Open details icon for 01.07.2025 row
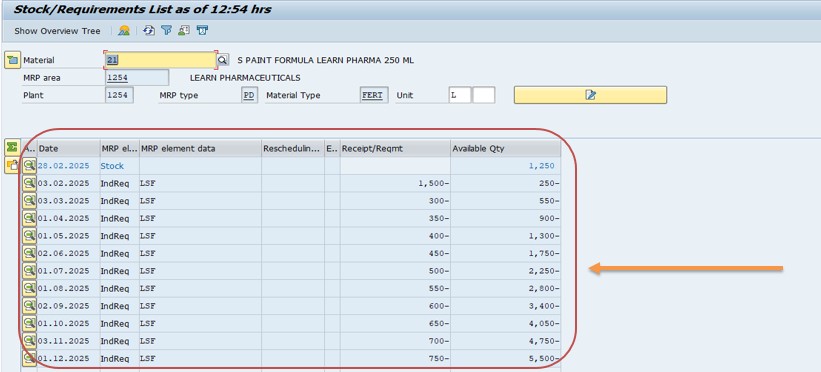The width and height of the screenshot is (821, 372). click(29, 271)
